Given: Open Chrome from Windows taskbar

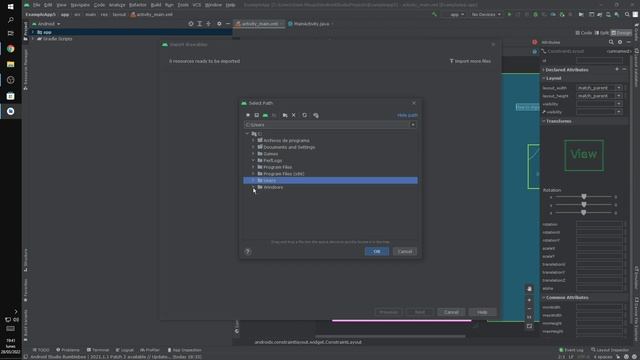Looking at the screenshot, I should pos(11,49).
